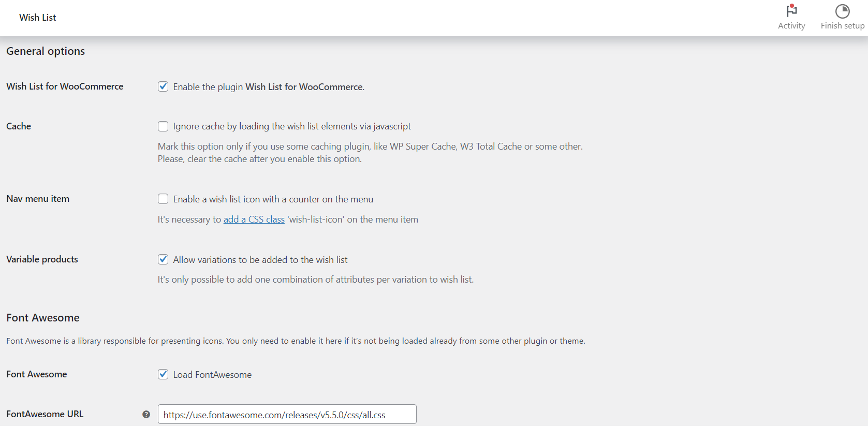Click the Variable products row label

click(42, 259)
